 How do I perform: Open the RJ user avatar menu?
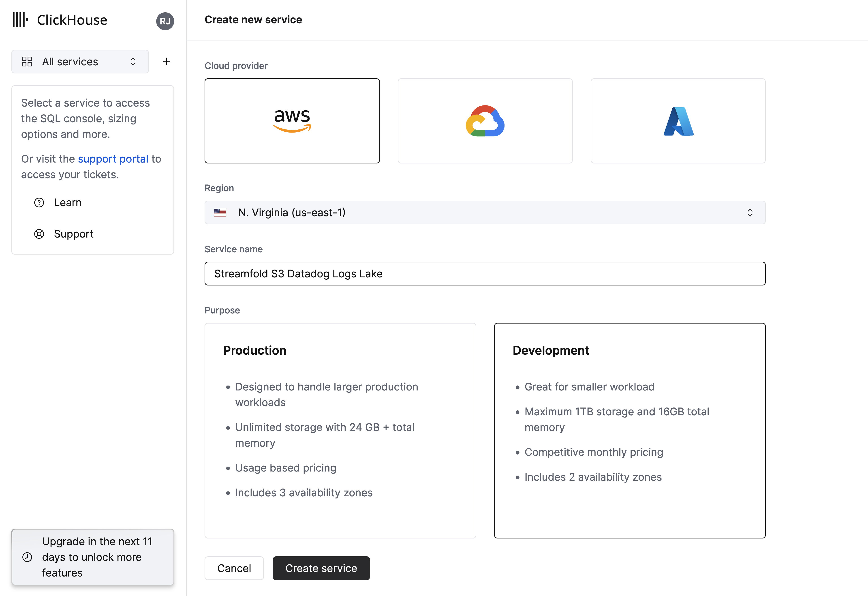tap(165, 21)
